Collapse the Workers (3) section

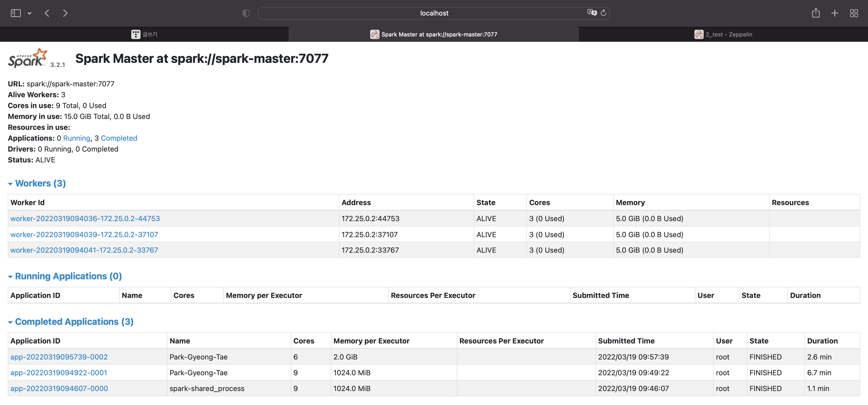click(x=37, y=183)
